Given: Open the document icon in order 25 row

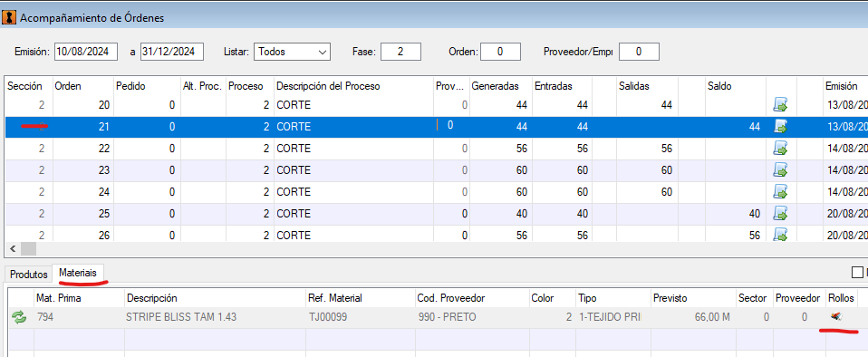Looking at the screenshot, I should click(x=780, y=213).
